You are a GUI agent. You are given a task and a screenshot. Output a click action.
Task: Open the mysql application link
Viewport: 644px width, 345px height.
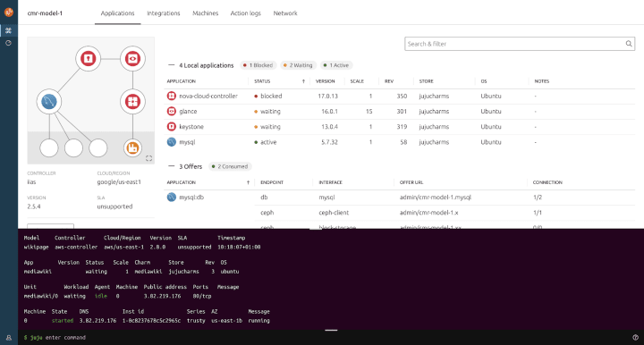[x=187, y=142]
